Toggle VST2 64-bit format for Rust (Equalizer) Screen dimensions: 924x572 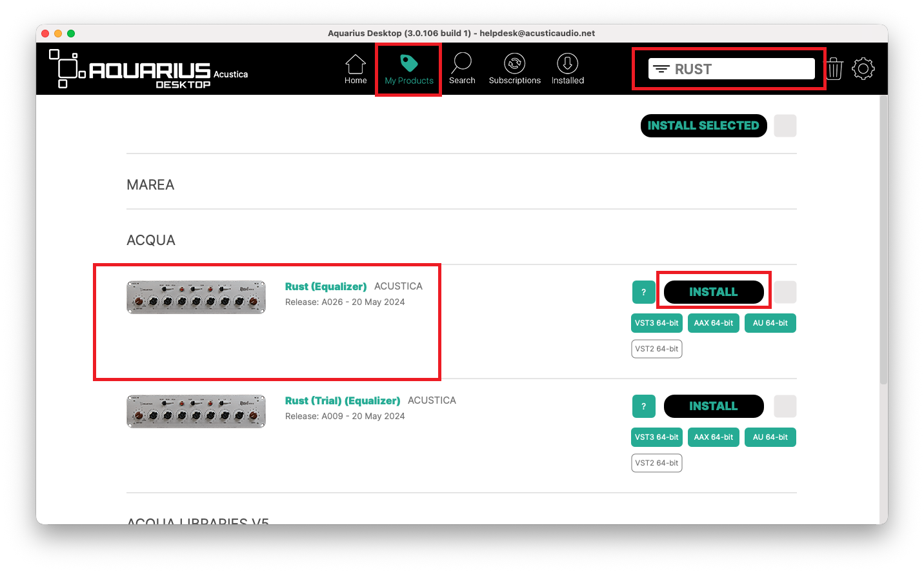point(657,349)
